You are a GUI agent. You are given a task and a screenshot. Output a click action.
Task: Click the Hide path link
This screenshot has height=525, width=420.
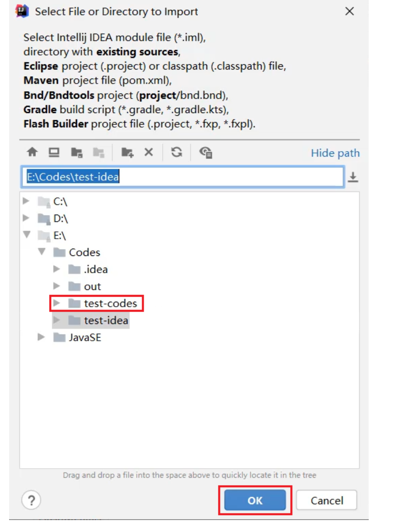[x=335, y=153]
